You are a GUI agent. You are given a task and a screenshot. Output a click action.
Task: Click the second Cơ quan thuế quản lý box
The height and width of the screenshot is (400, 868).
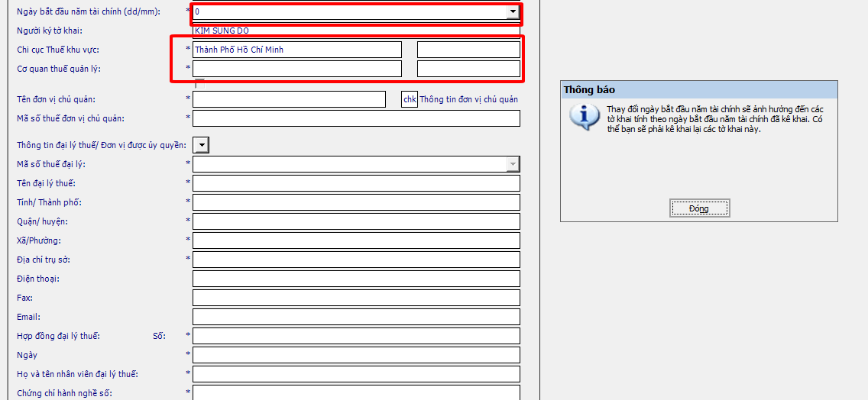point(468,69)
